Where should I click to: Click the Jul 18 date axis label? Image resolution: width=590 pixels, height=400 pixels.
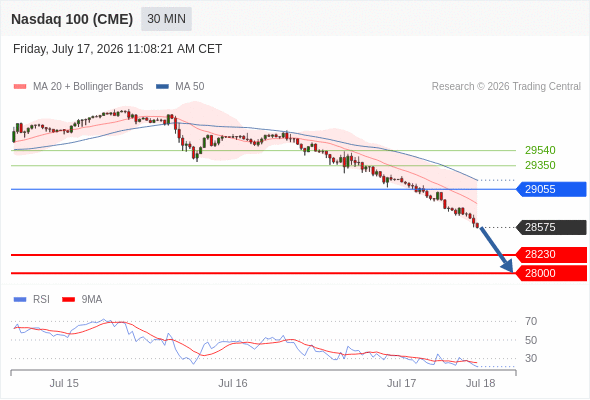click(x=481, y=383)
